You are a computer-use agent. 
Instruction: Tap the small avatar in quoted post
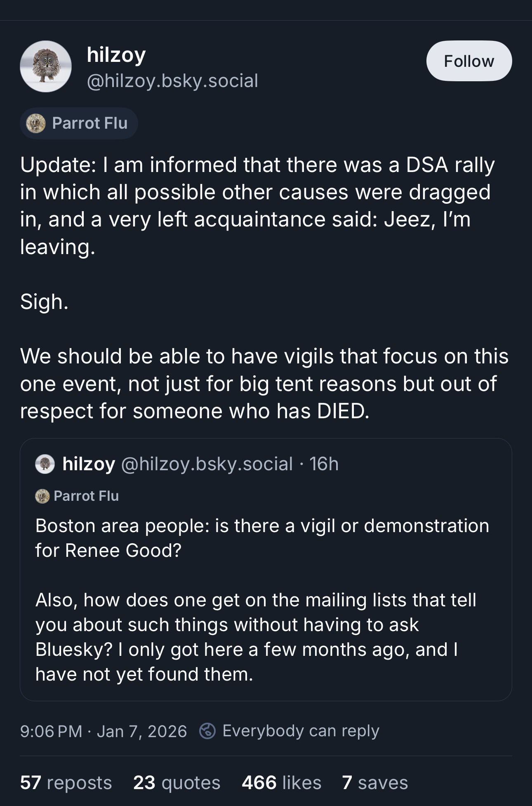45,464
